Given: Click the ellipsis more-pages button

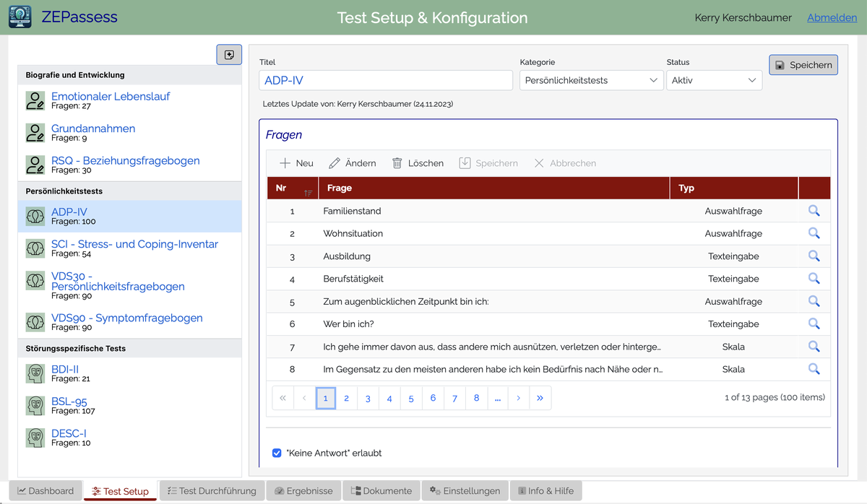Looking at the screenshot, I should click(498, 398).
